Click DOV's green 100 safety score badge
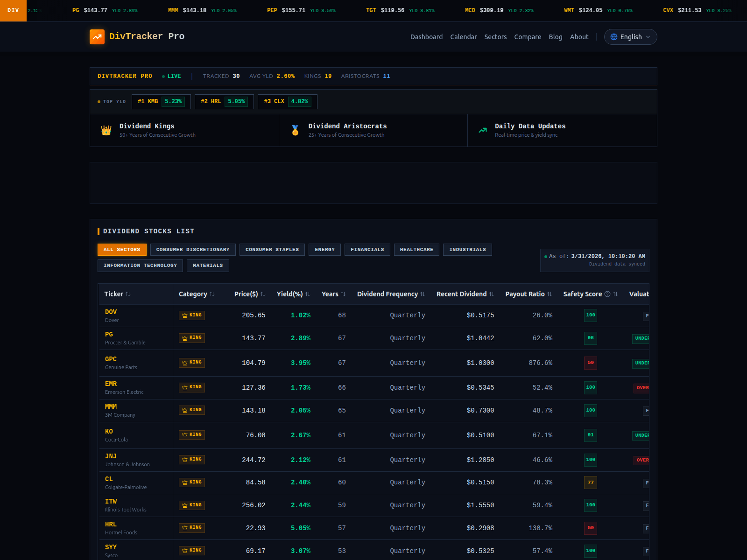Image resolution: width=747 pixels, height=560 pixels. (x=590, y=315)
